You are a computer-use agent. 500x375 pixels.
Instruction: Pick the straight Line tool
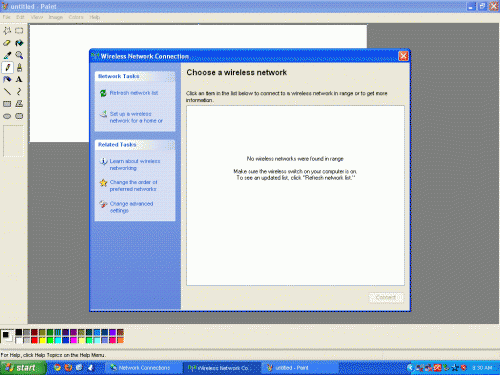7,91
